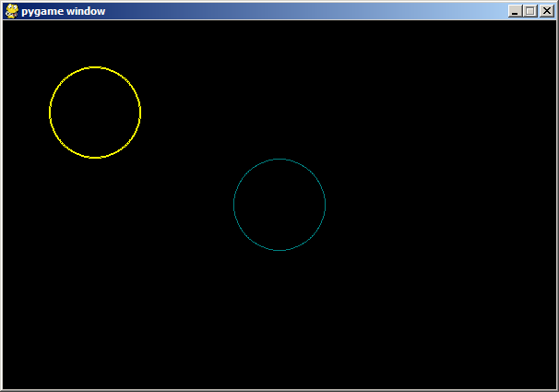The height and width of the screenshot is (392, 559).
Task: Click the pygame snake icon in title bar
Action: [x=12, y=11]
